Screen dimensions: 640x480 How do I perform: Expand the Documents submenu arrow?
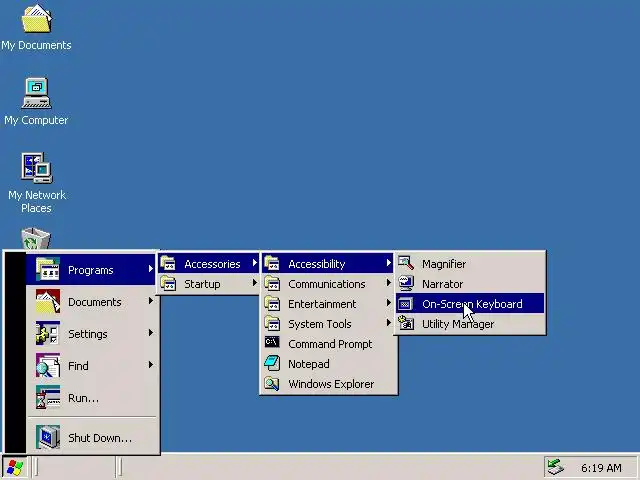(151, 301)
